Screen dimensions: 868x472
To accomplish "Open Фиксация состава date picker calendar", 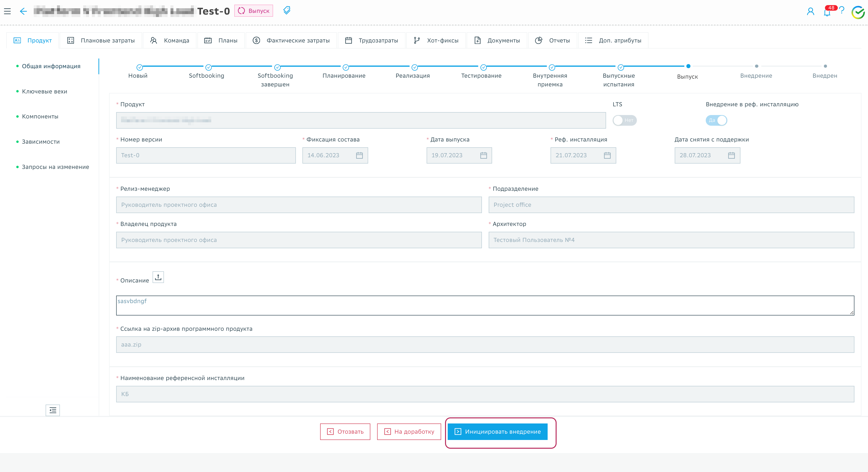I will pos(359,155).
